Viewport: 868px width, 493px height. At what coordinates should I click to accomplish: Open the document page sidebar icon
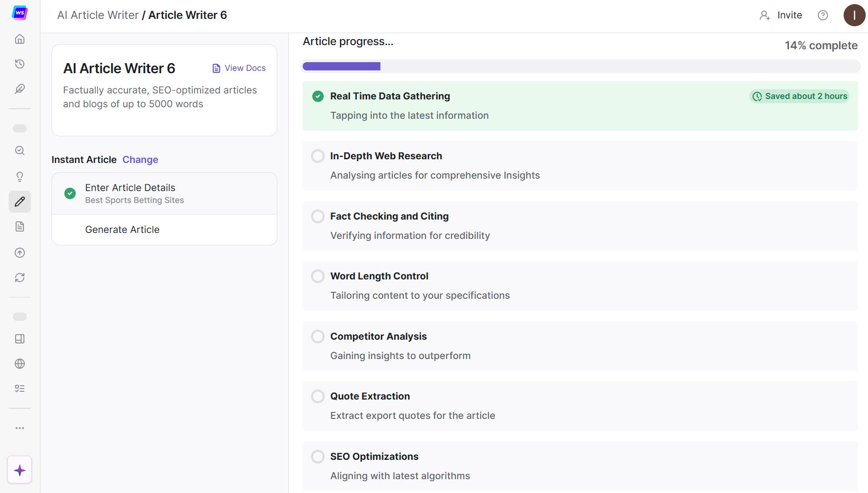(20, 226)
